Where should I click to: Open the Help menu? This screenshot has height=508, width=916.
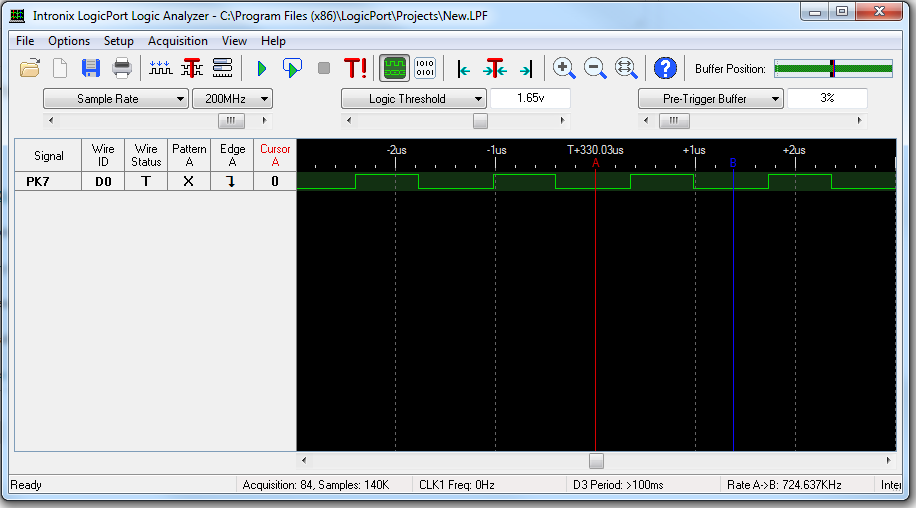pyautogui.click(x=273, y=41)
